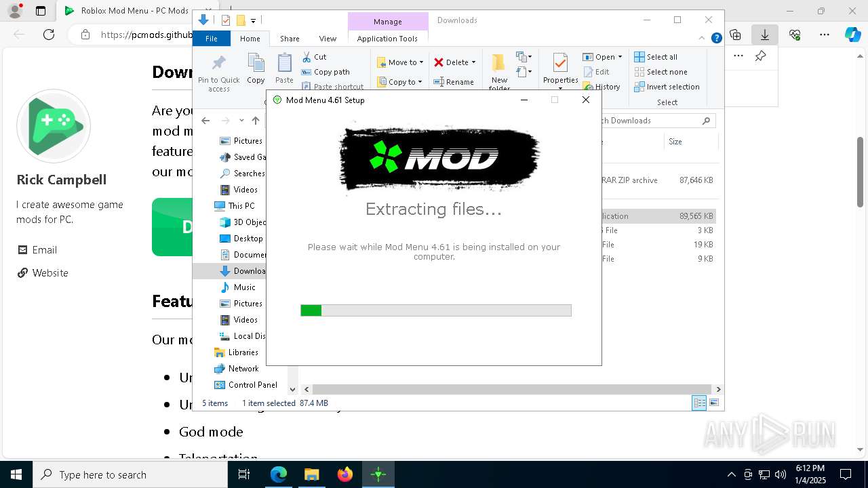Select Control Panel in the navigation tree
Screen dimensions: 868x488
(245, 384)
